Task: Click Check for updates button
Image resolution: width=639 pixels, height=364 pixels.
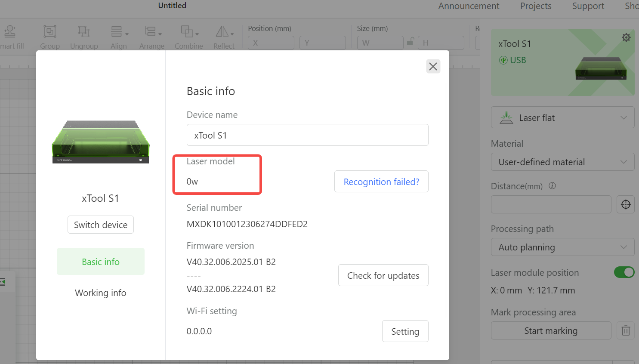Action: pyautogui.click(x=383, y=275)
